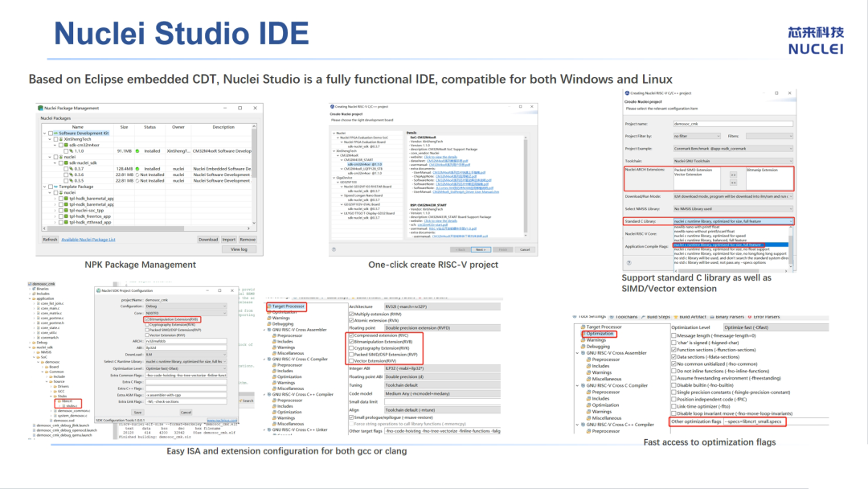This screenshot has height=489, width=868.
Task: Click the sdk-nuclei_sdk green package icon
Action: tap(66, 162)
